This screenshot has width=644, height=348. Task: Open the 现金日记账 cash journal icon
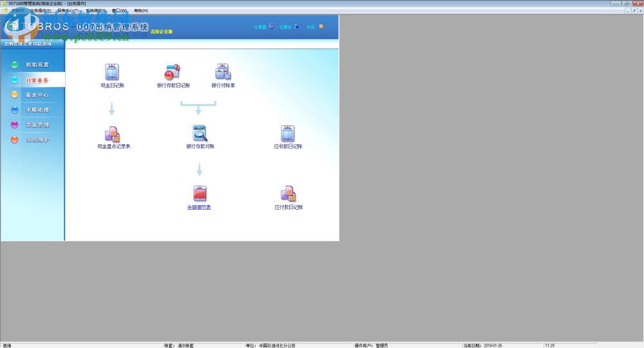coord(111,72)
